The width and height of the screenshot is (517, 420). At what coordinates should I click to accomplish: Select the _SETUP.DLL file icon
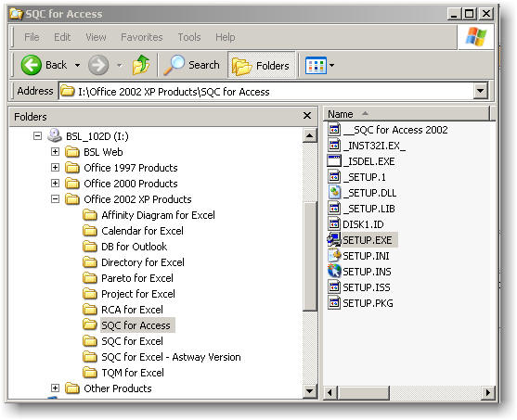click(x=334, y=193)
